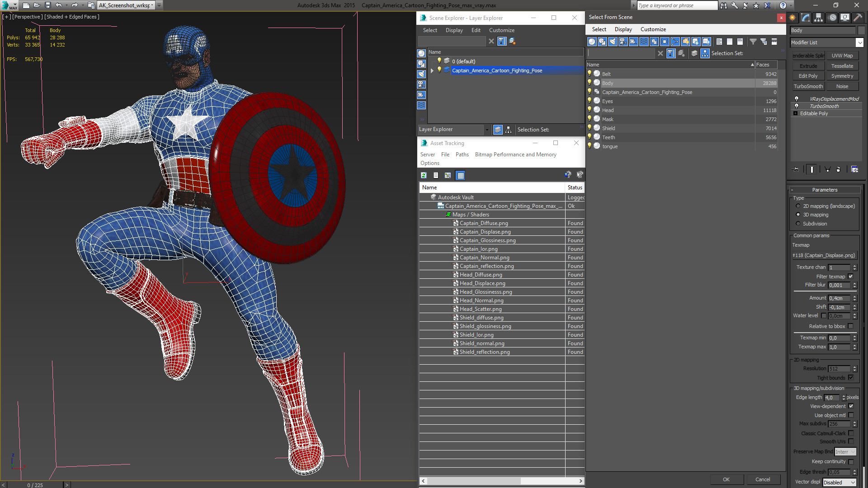Open the Hierarchy command panel tab
868x488 pixels.
coord(818,18)
